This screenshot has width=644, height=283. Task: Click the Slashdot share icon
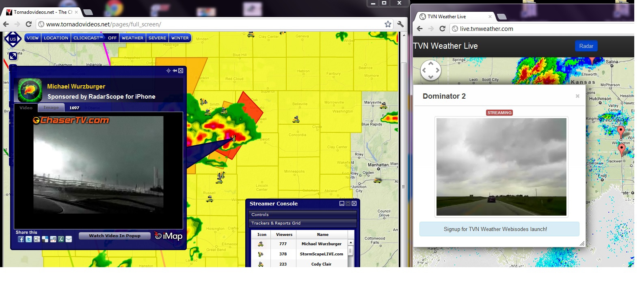click(61, 239)
